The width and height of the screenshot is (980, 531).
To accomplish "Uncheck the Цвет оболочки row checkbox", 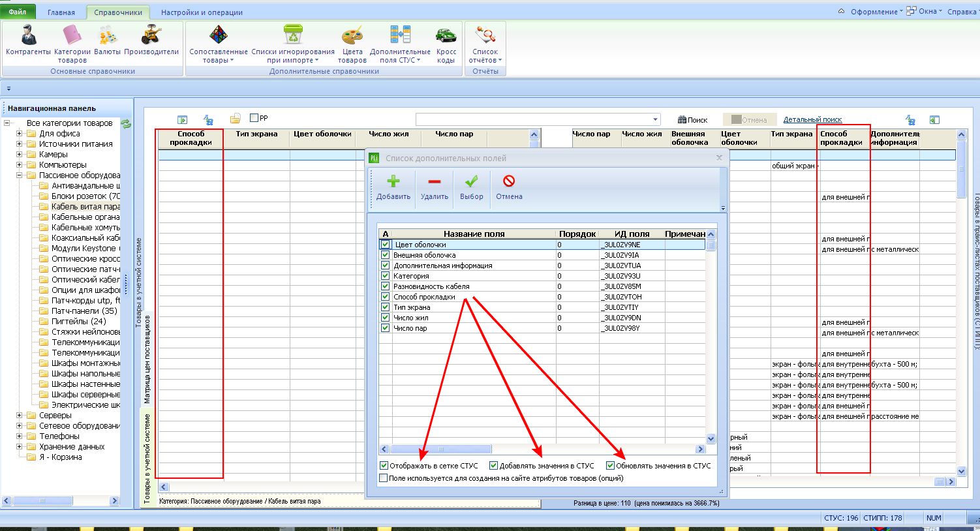I will tap(385, 245).
